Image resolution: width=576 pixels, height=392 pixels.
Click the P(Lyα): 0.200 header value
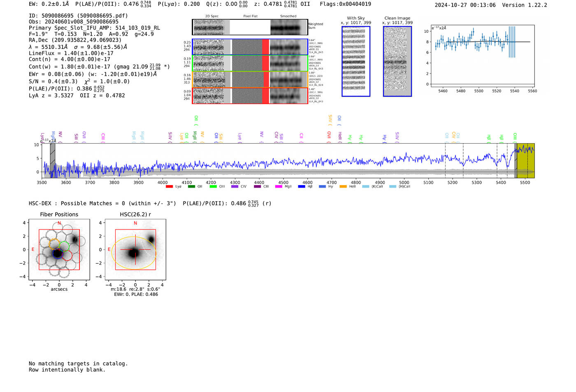179,4
